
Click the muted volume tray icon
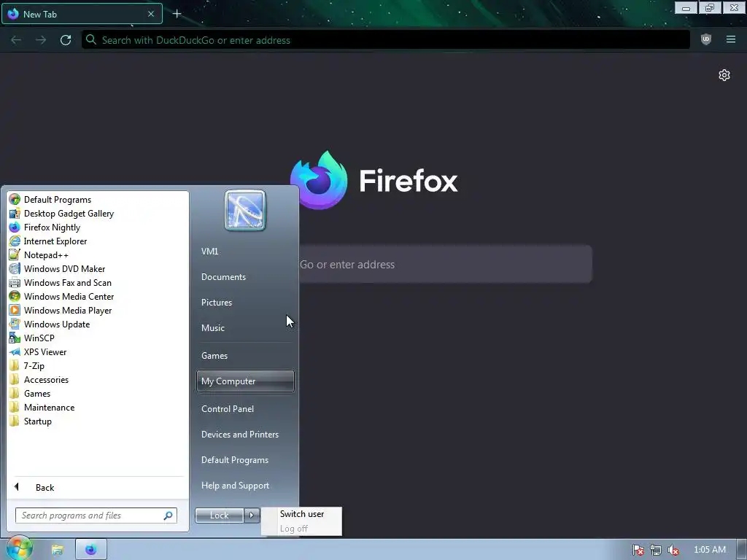pos(673,550)
